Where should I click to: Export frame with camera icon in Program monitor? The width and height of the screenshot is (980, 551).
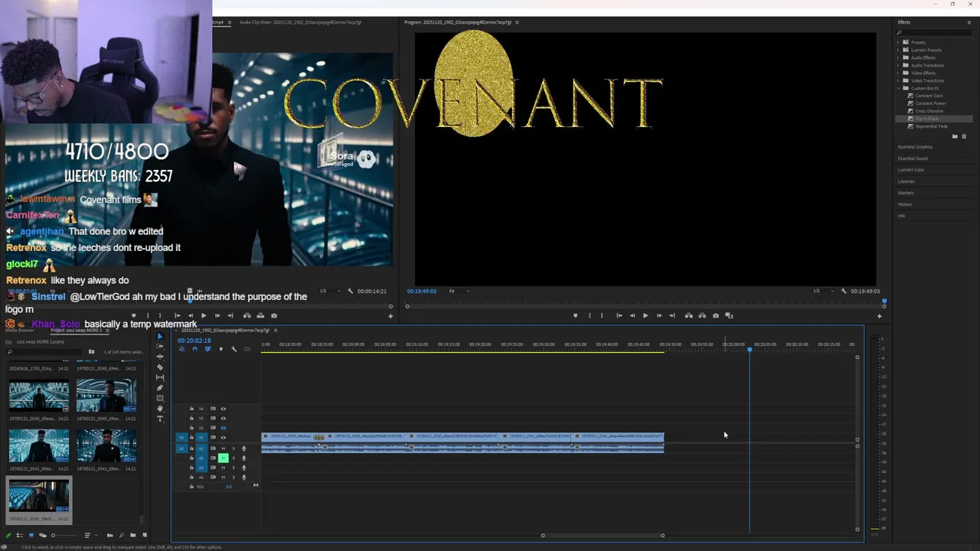716,315
